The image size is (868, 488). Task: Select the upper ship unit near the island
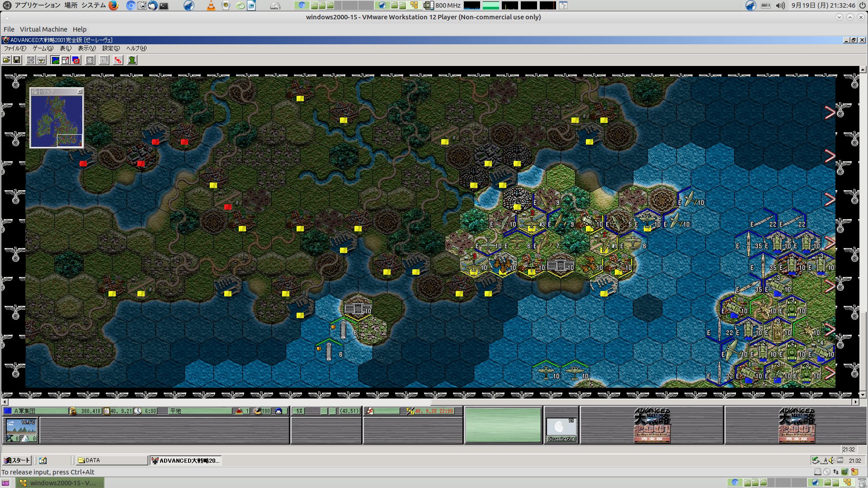(x=344, y=330)
